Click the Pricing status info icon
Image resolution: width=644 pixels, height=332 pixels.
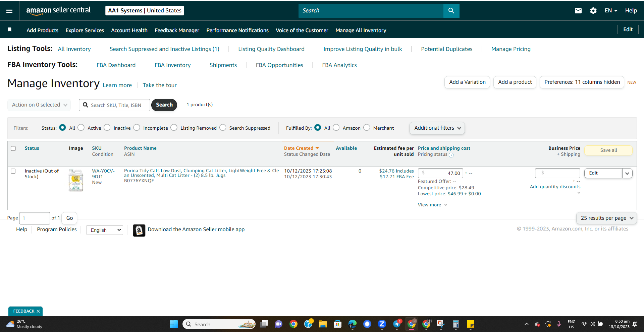451,155
